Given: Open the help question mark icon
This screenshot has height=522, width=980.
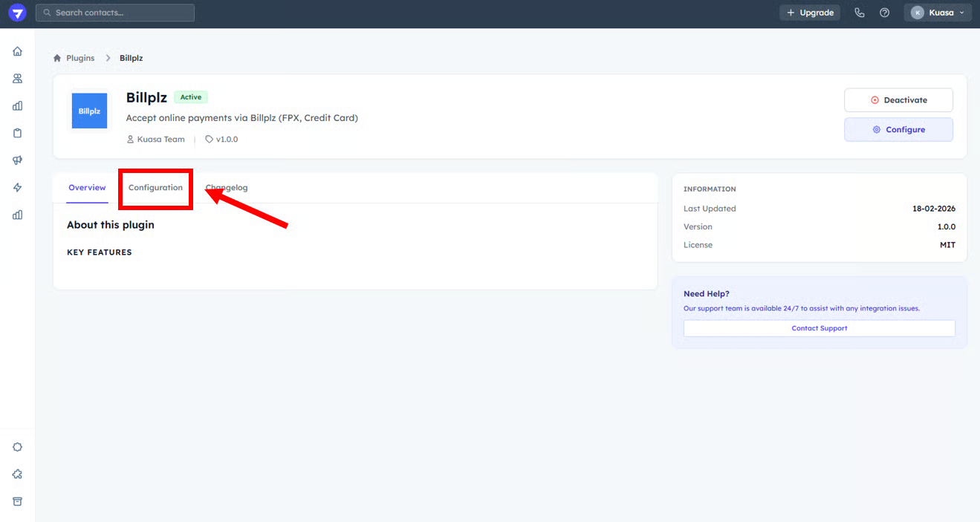Looking at the screenshot, I should click(x=884, y=13).
